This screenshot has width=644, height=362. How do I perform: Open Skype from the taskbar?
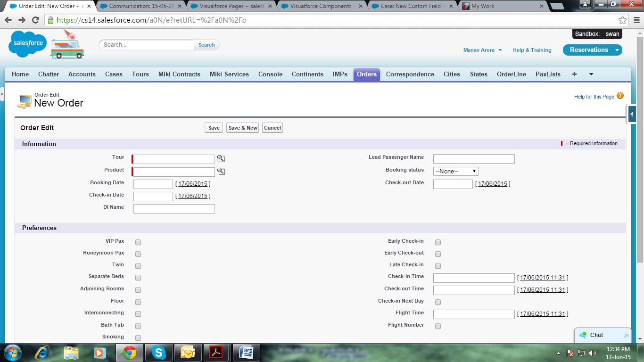pyautogui.click(x=159, y=353)
